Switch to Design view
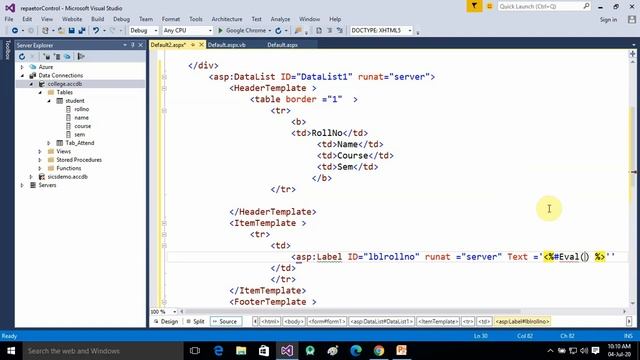640x360 pixels. coord(166,322)
